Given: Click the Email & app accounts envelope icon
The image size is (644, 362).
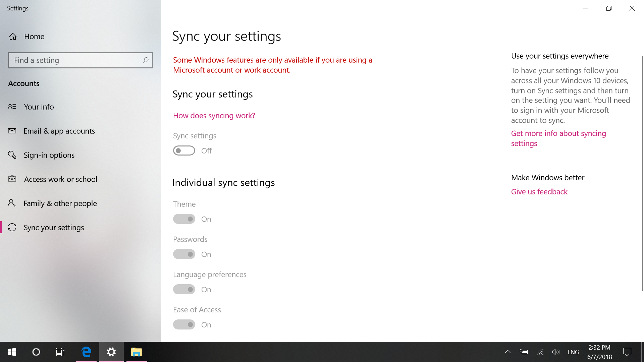Looking at the screenshot, I should coord(12,131).
